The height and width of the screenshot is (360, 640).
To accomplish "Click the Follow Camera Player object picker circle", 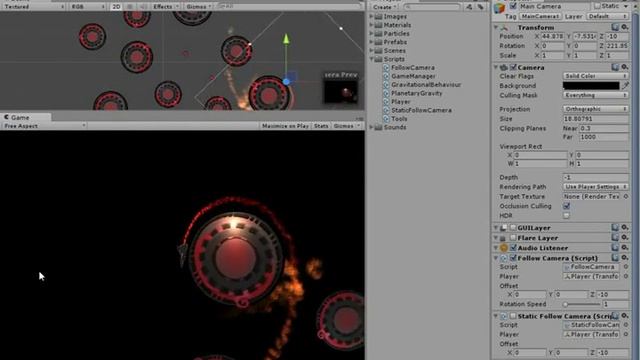I will coord(626,276).
